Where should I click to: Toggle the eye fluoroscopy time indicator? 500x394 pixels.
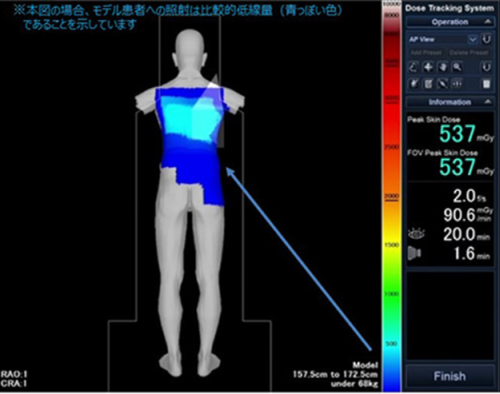pos(416,234)
